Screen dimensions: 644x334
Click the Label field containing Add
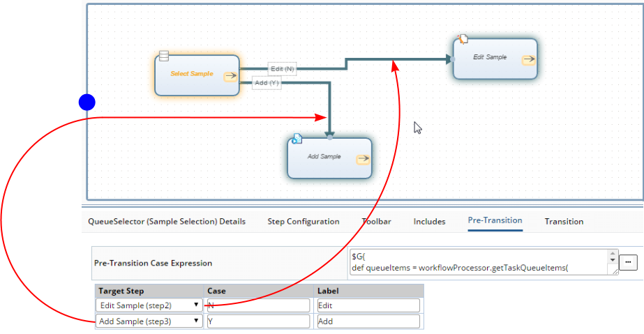[368, 321]
